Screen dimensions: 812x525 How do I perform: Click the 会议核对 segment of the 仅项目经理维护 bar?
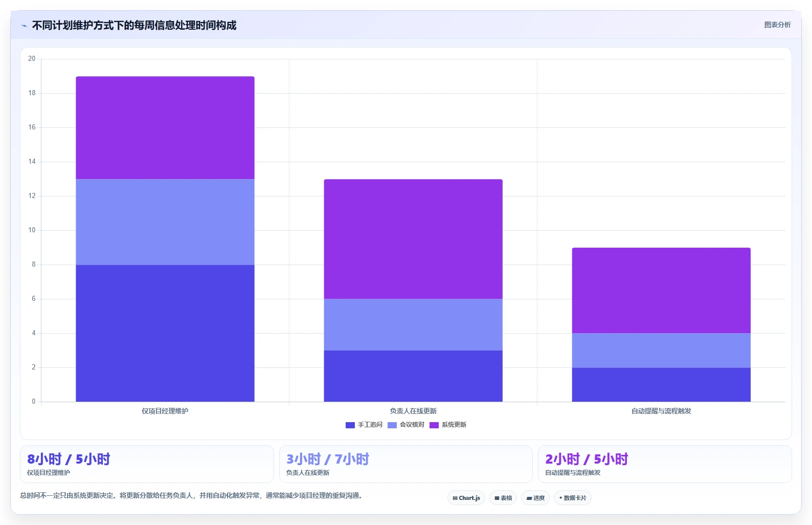click(x=165, y=222)
